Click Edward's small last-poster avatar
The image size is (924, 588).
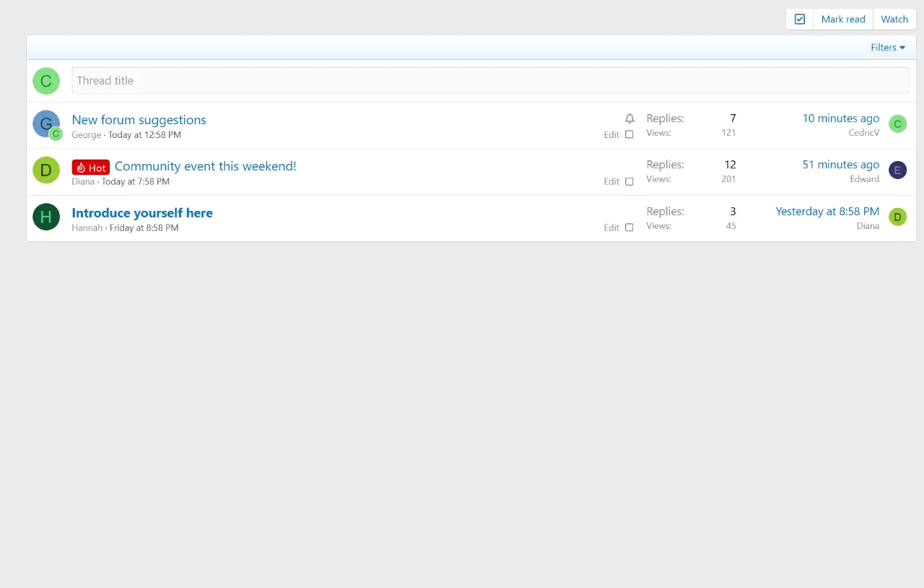[x=897, y=170]
